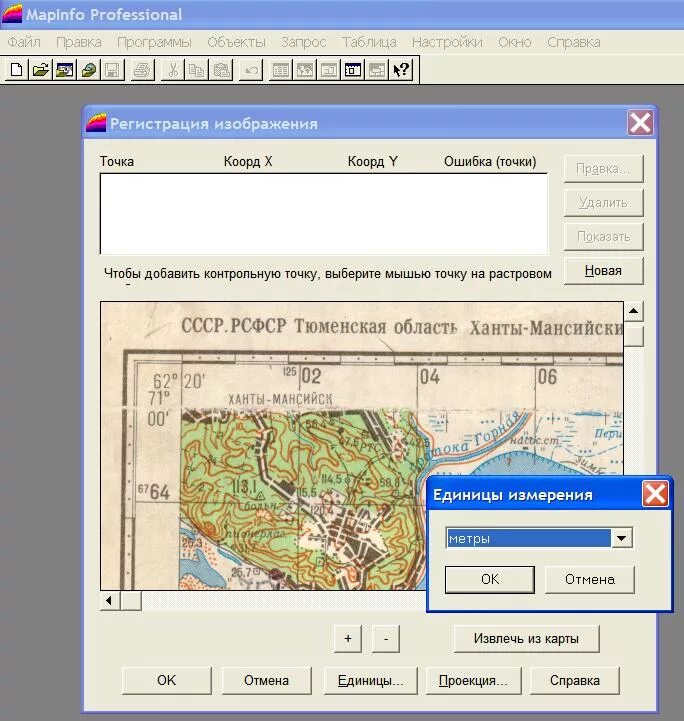This screenshot has width=684, height=721.
Task: Open the Запрос menu
Action: [x=303, y=42]
